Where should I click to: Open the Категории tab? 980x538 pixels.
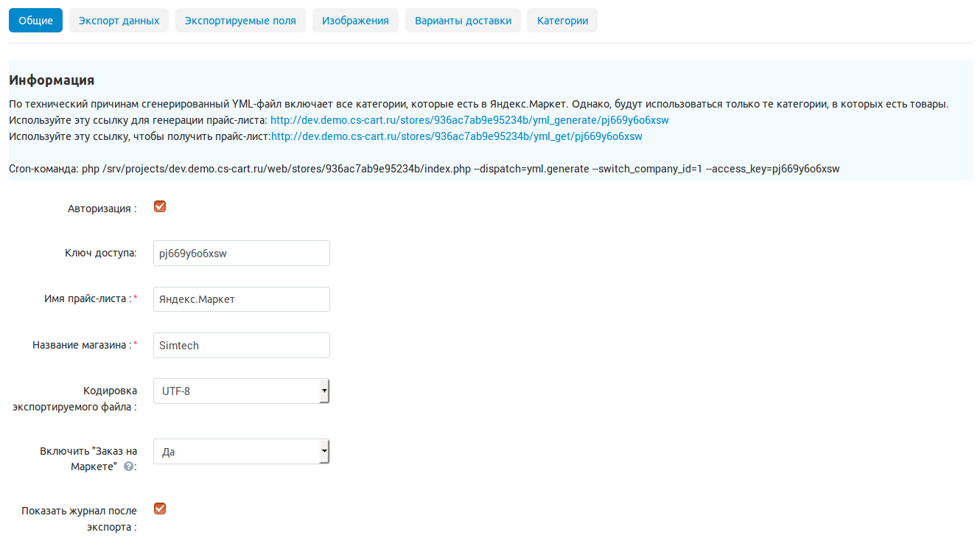pos(562,21)
